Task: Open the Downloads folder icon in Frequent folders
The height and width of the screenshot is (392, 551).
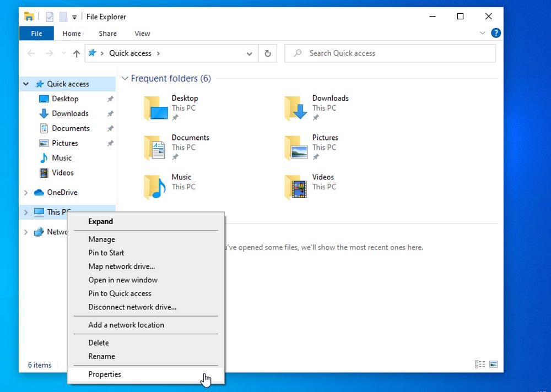Action: pyautogui.click(x=296, y=108)
